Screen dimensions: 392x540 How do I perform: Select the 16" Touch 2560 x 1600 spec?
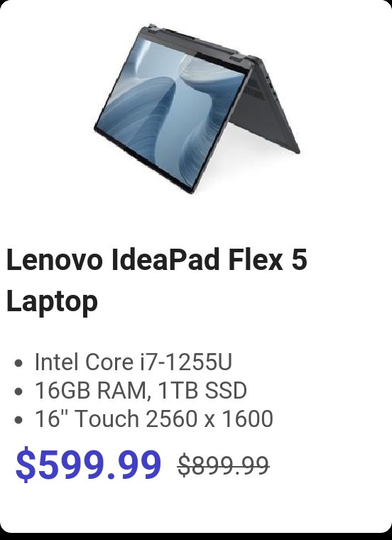(x=154, y=418)
